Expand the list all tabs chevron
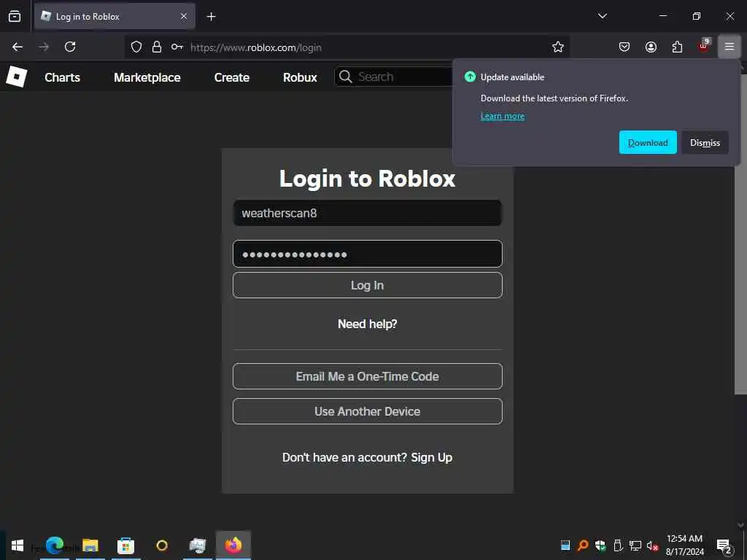747x560 pixels. pyautogui.click(x=602, y=16)
